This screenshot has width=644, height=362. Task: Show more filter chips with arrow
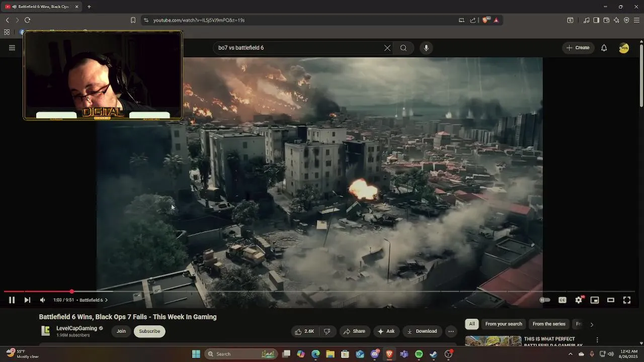point(592,325)
